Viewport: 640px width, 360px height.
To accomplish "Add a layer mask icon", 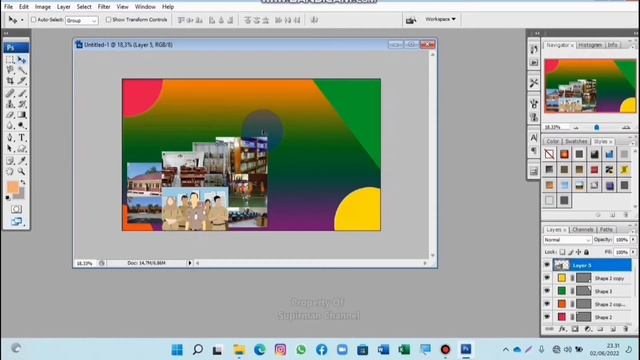I will point(575,329).
